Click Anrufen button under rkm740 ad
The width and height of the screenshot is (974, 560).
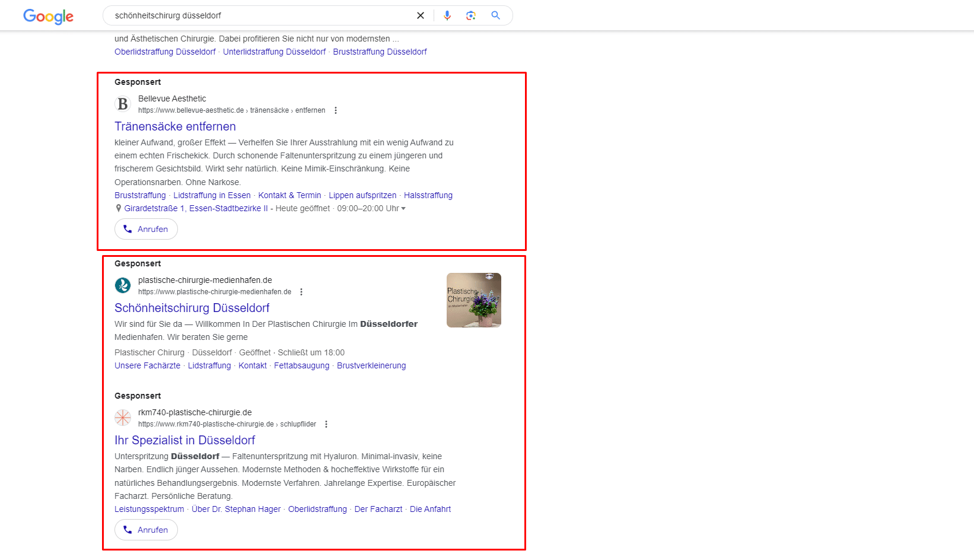(x=146, y=530)
